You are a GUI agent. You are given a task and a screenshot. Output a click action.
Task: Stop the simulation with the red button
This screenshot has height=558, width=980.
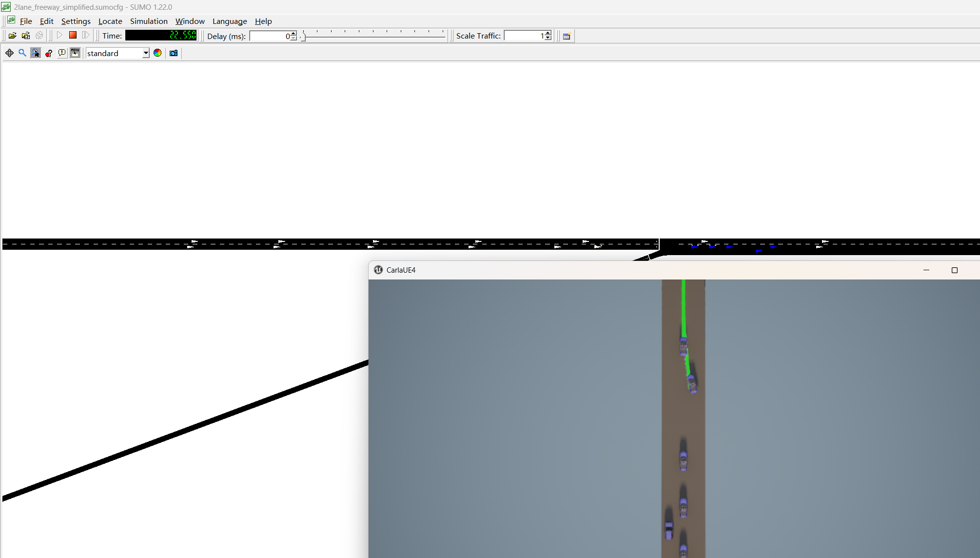[73, 35]
